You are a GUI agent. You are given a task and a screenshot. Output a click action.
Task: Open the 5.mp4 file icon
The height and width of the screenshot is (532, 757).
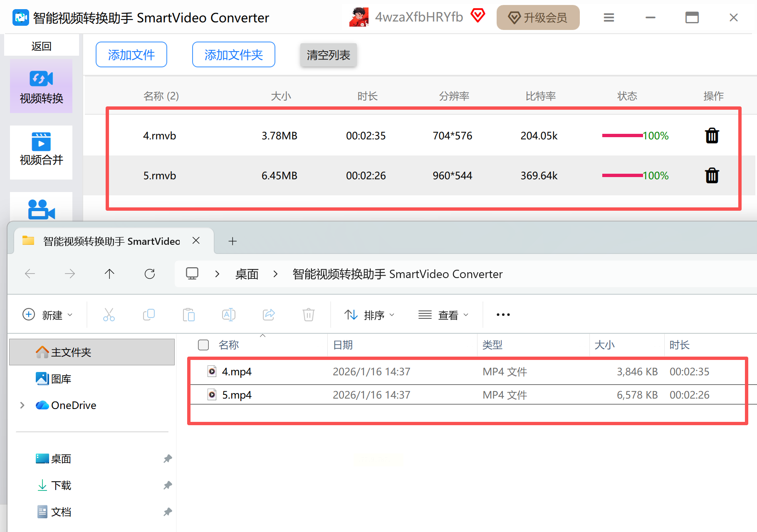(212, 394)
